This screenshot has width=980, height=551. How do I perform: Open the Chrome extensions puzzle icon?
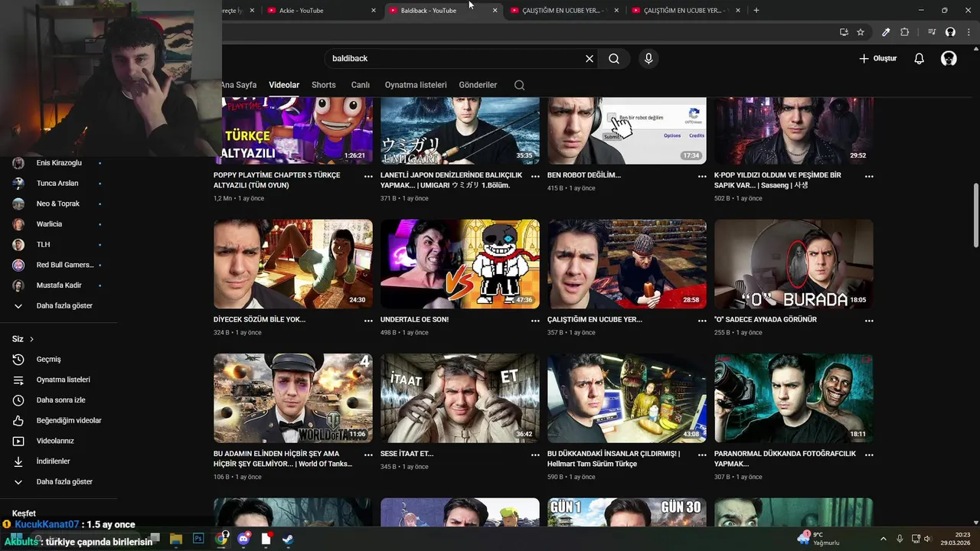[904, 32]
